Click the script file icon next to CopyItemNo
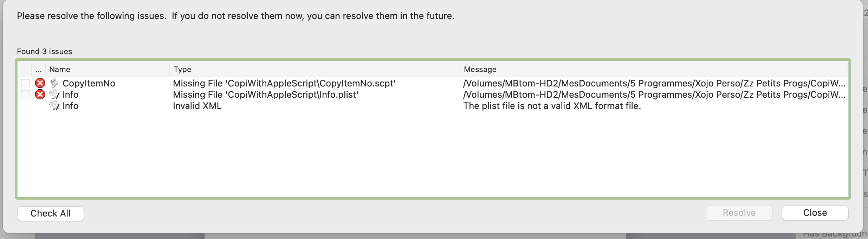The height and width of the screenshot is (239, 868). [54, 83]
